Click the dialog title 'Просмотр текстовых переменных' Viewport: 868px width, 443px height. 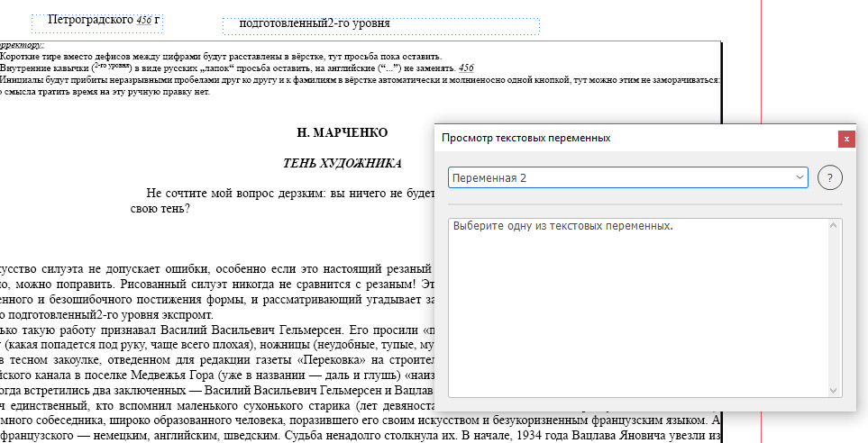click(525, 138)
